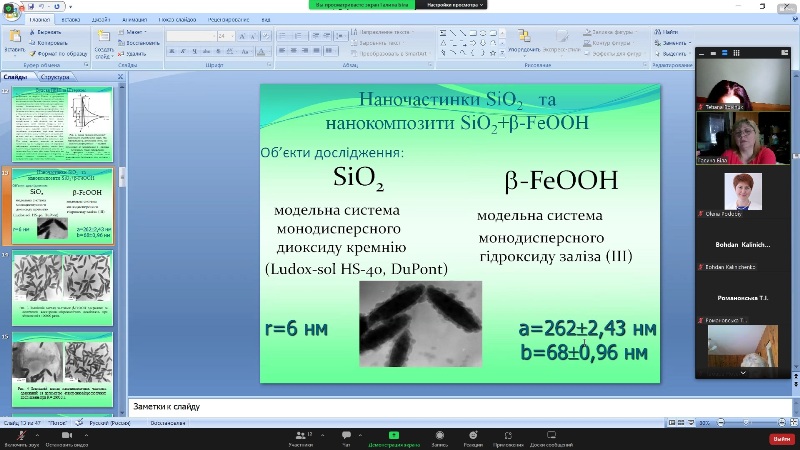Open the font size dropdown
800x450 pixels.
click(232, 36)
